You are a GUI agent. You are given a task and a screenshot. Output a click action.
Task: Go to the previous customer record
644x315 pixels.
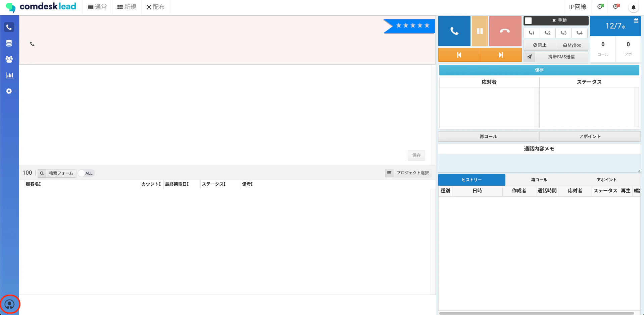(x=459, y=55)
